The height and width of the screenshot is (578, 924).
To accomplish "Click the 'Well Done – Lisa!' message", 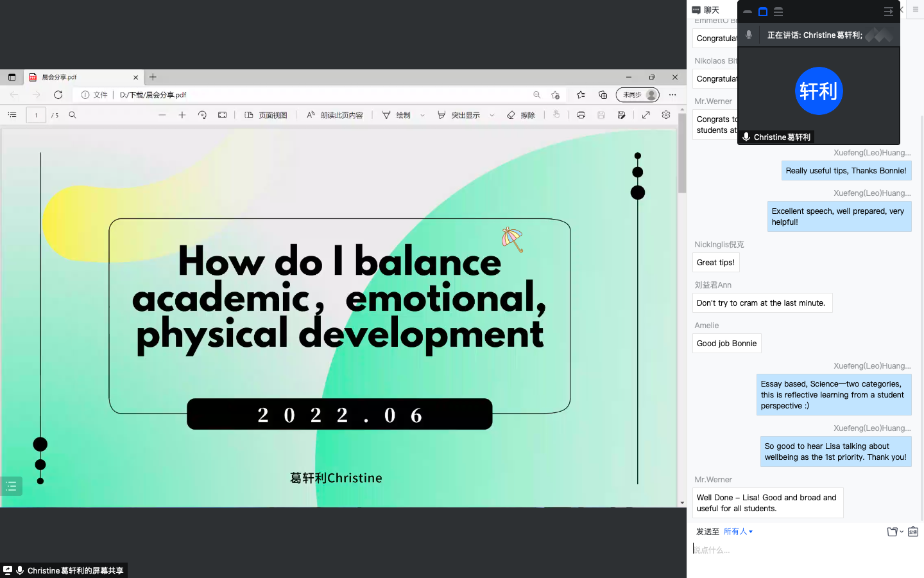I will point(767,503).
